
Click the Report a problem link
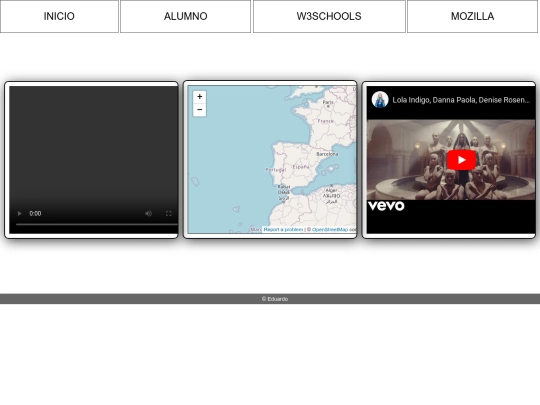[283, 229]
